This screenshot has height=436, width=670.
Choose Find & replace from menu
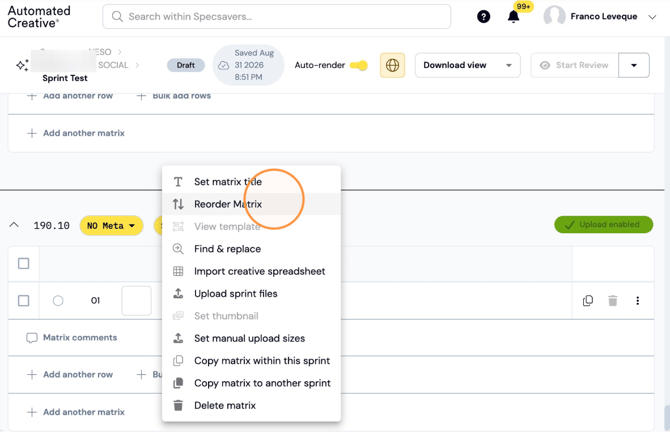tap(251, 249)
